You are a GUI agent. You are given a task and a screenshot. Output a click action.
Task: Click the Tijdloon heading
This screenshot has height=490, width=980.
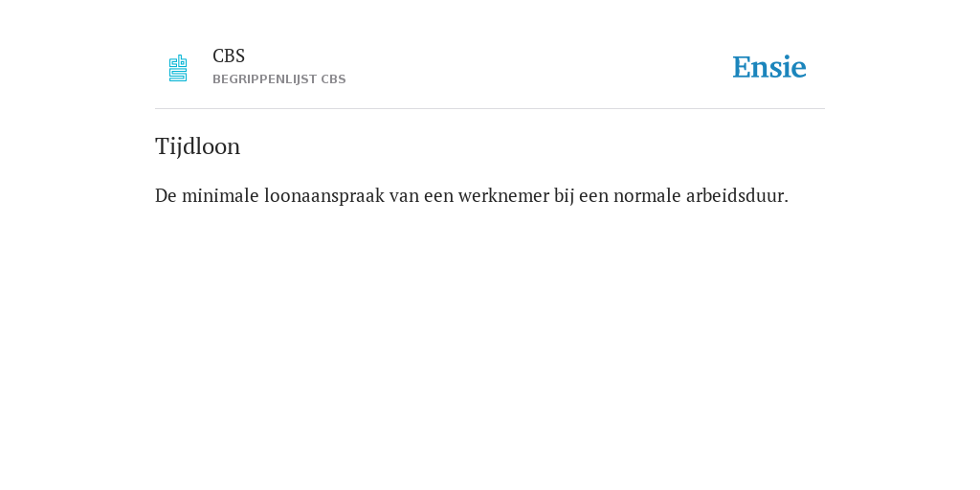coord(197,146)
